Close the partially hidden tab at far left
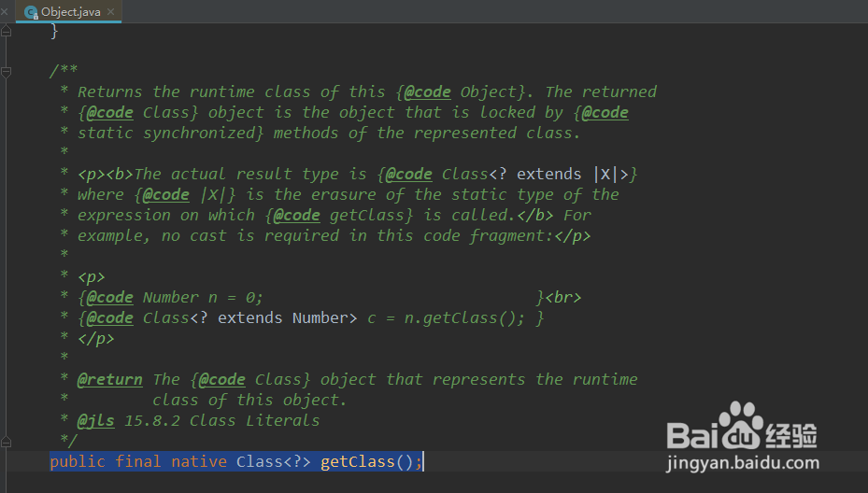The image size is (868, 493). click(x=4, y=11)
